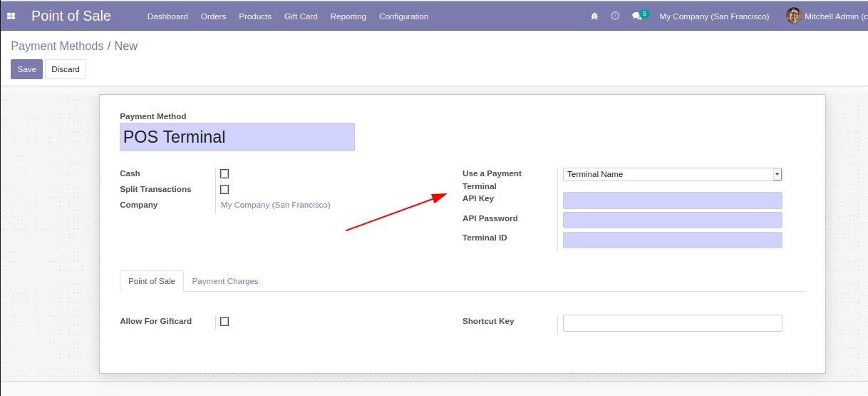Switch to the Payment Charges tab
Viewport: 868px width, 396px height.
(225, 281)
